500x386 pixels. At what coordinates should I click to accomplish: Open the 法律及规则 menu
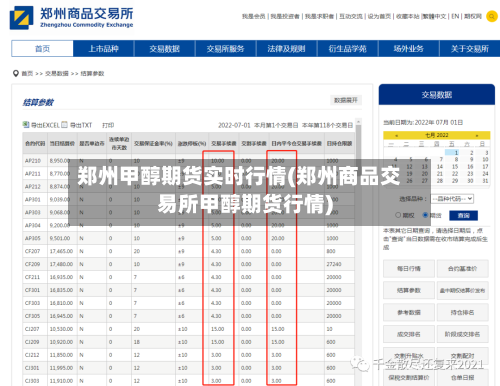coord(286,49)
